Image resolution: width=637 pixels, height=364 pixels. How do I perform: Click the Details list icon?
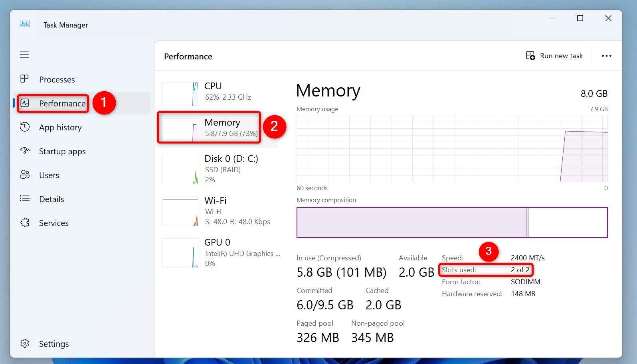pos(25,199)
